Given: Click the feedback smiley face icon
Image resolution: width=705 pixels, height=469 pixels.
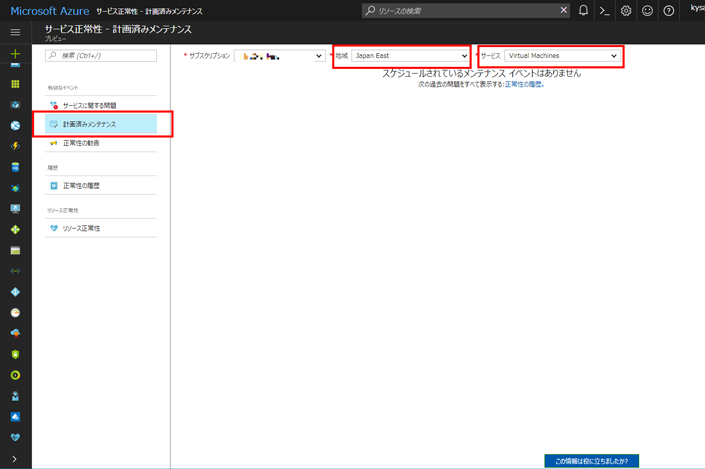Looking at the screenshot, I should click(x=647, y=10).
